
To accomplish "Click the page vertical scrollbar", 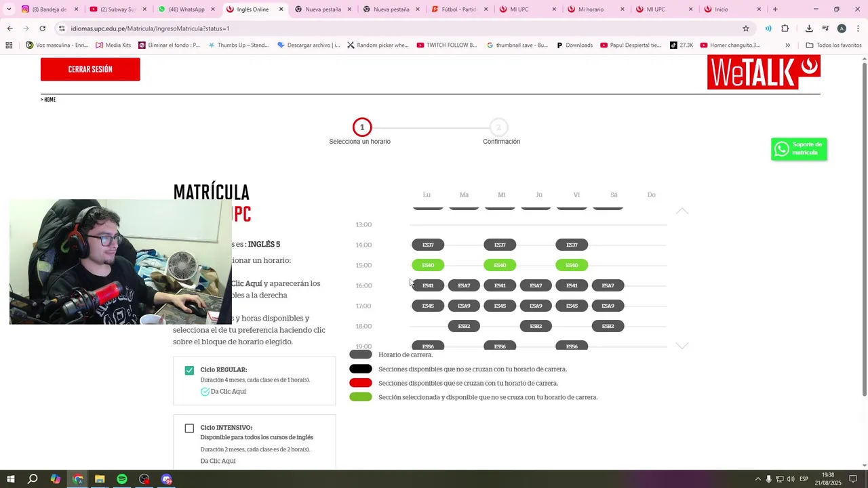I will tap(864, 230).
